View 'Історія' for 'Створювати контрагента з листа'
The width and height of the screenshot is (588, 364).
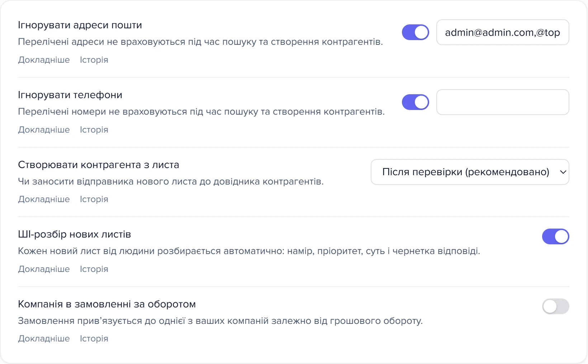(x=94, y=199)
